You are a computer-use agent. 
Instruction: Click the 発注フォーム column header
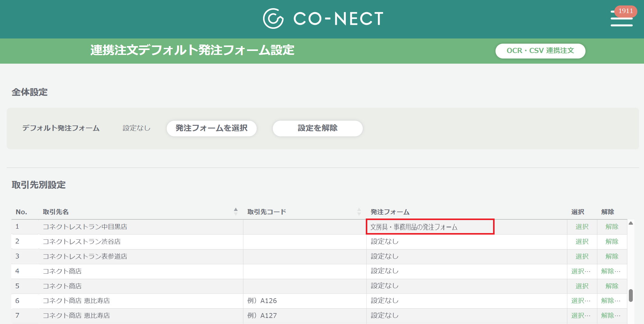pos(390,212)
